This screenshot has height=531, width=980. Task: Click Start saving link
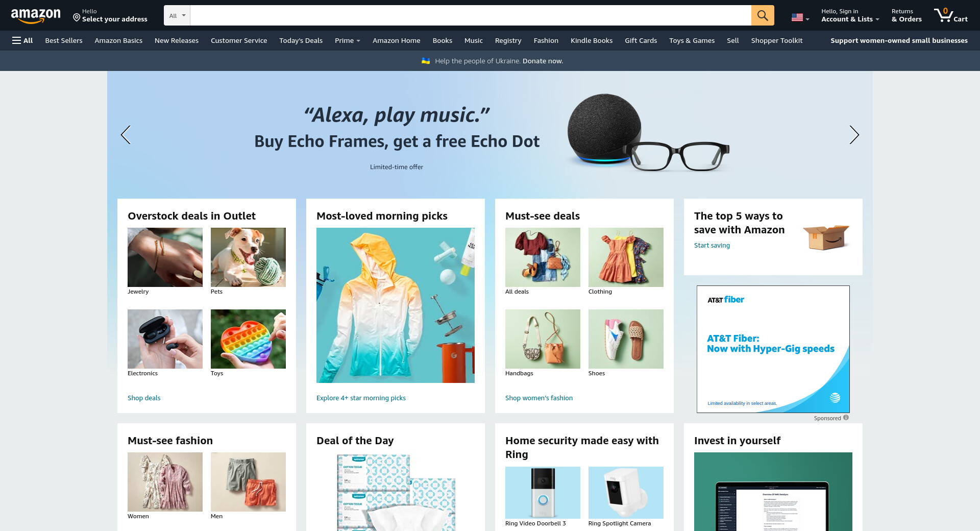click(x=712, y=245)
